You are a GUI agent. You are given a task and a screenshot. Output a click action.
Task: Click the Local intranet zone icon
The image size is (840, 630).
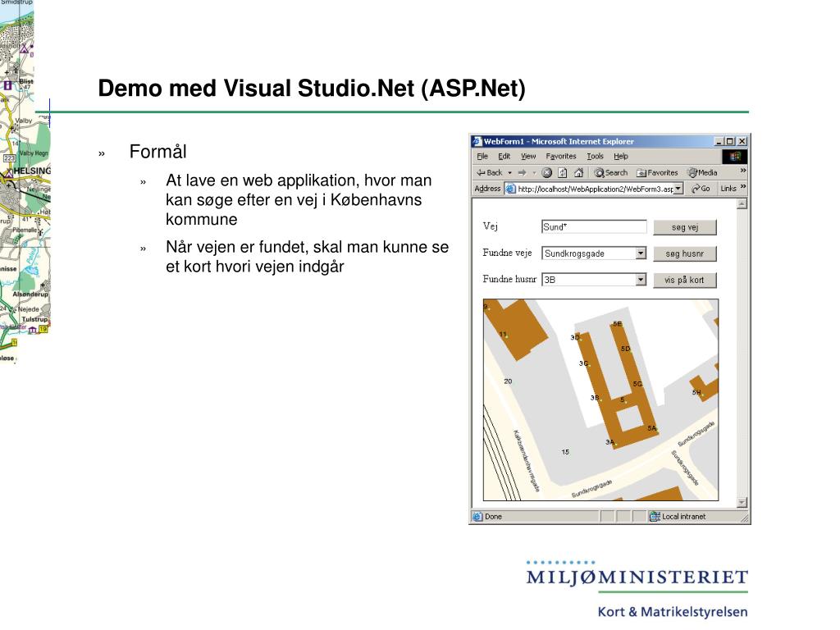pos(655,517)
